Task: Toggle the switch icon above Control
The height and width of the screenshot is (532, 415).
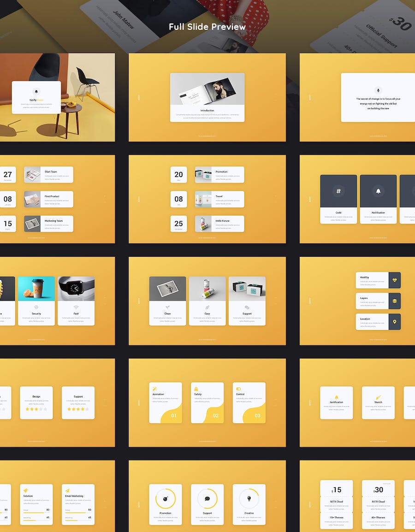Action: pos(238,389)
